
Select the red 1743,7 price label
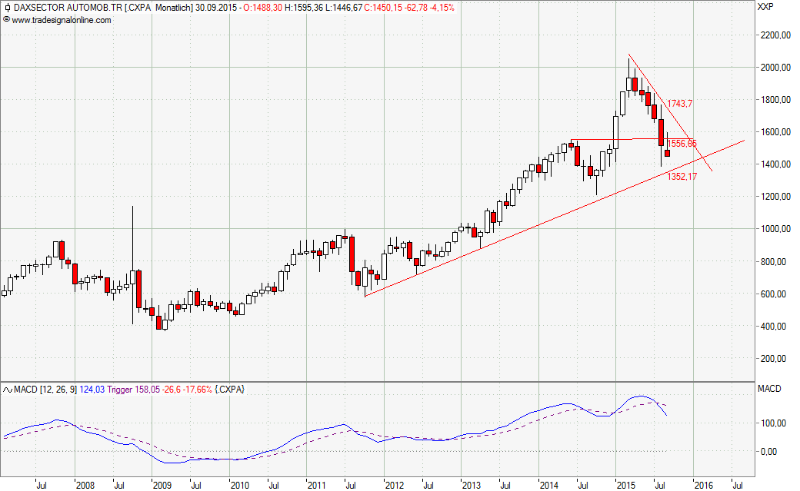(x=680, y=104)
